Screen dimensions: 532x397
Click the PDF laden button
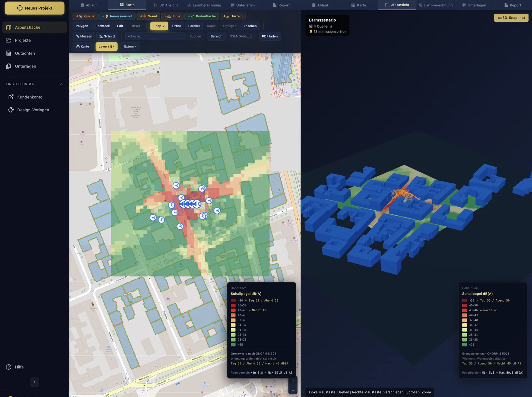coord(270,36)
